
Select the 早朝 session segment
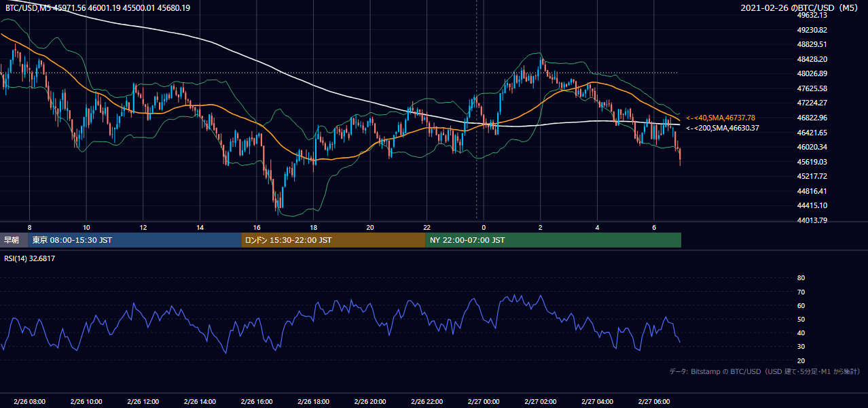point(14,240)
